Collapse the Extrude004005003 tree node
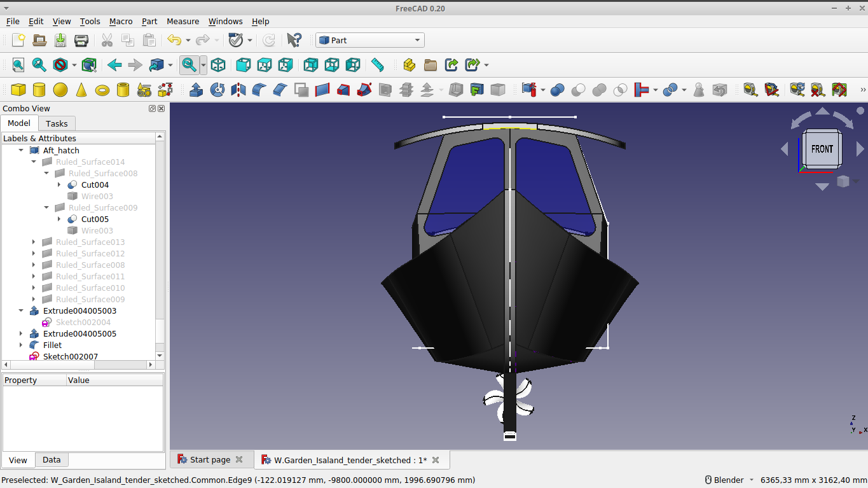 (x=21, y=310)
